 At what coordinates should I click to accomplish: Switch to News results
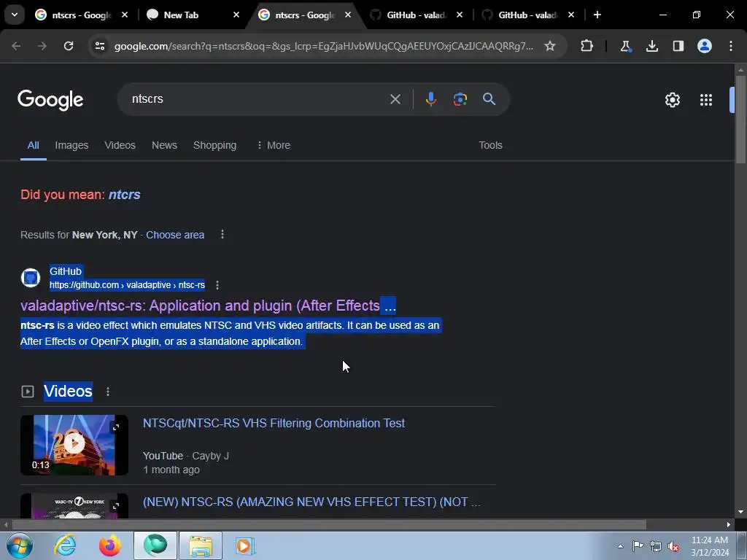tap(164, 145)
